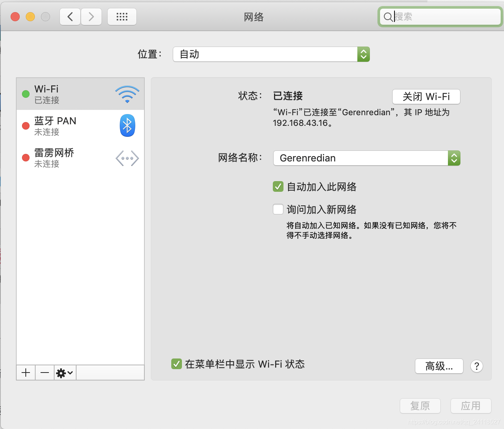Click the IP address text 192.168.43.16
504x429 pixels.
tap(300, 123)
